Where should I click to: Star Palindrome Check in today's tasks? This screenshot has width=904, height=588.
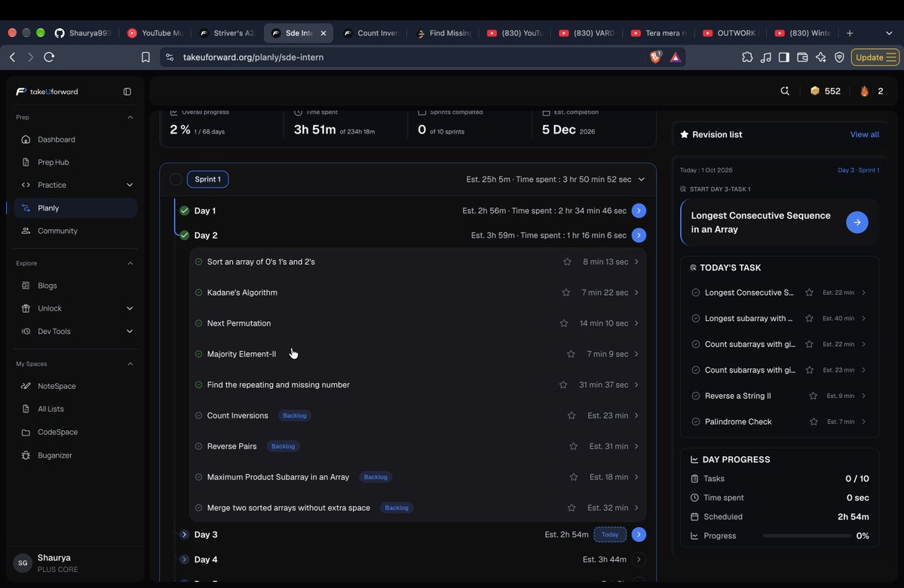click(x=814, y=422)
